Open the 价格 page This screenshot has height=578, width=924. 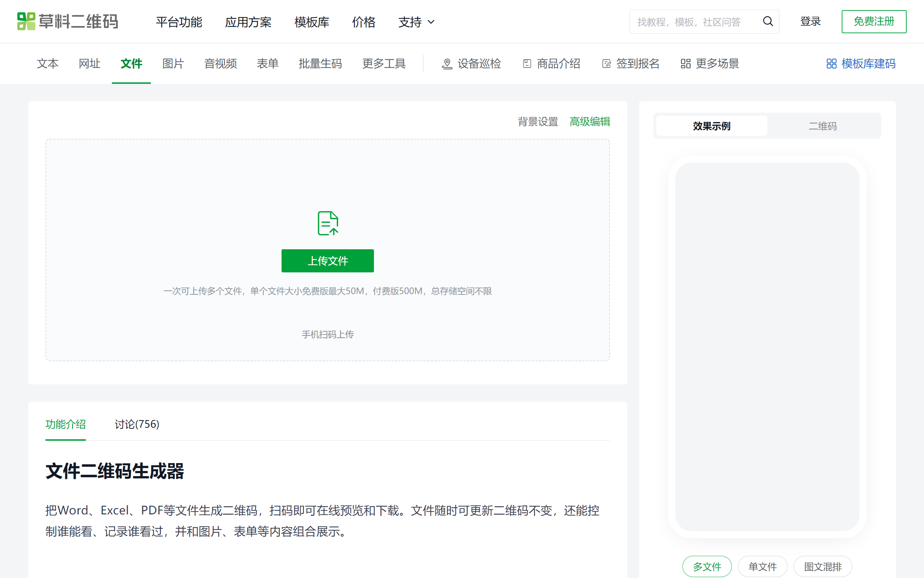363,22
